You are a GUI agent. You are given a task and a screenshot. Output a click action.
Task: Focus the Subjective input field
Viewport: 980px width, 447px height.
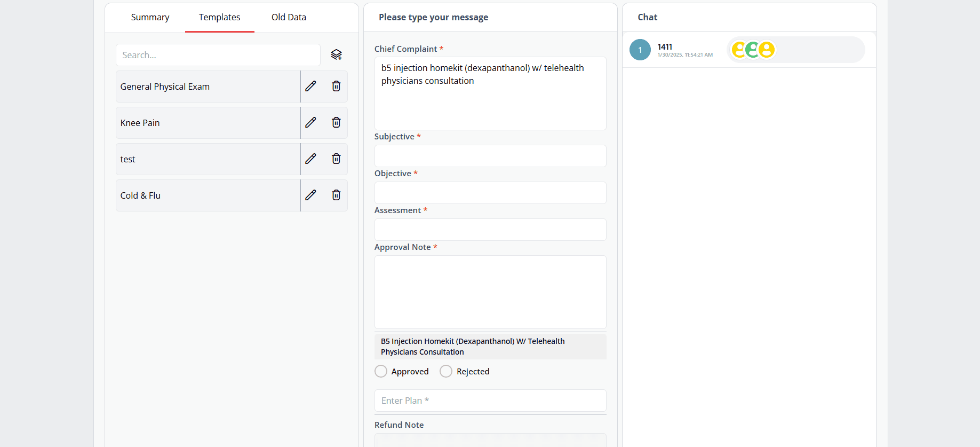coord(490,156)
